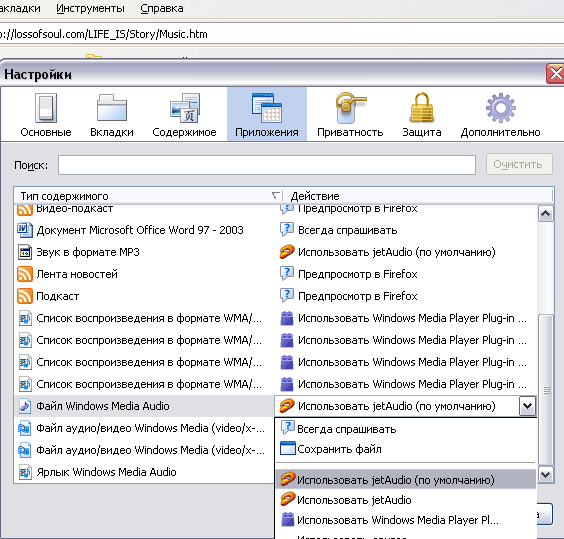Click jetAudio action for MP3 row
Image resolution: width=564 pixels, height=539 pixels.
point(396,252)
